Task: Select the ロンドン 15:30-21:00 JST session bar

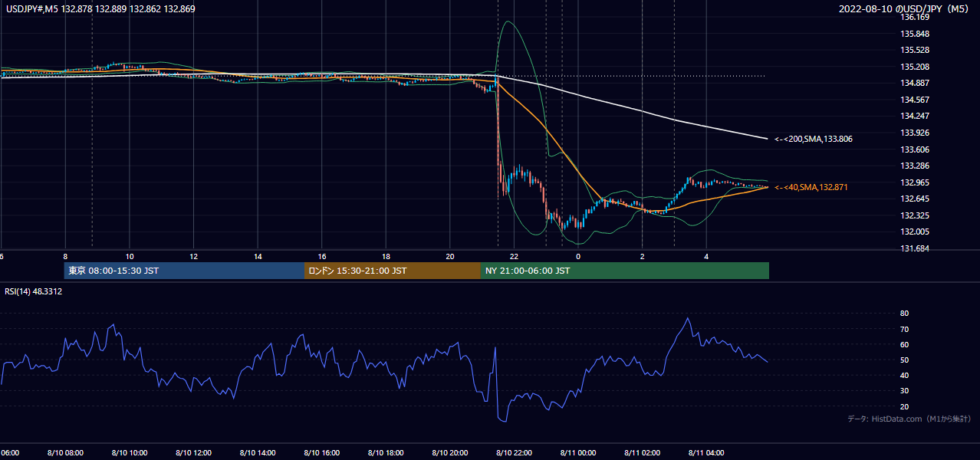Action: 393,271
